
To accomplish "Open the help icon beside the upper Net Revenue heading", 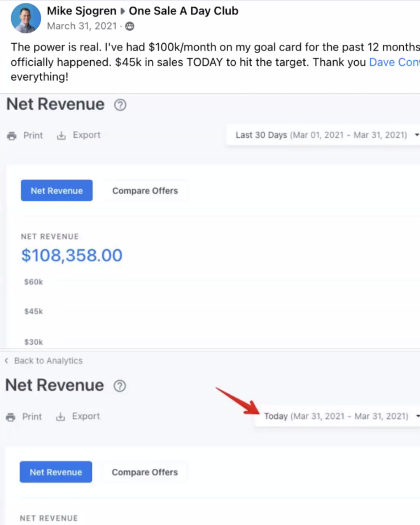I will (120, 105).
